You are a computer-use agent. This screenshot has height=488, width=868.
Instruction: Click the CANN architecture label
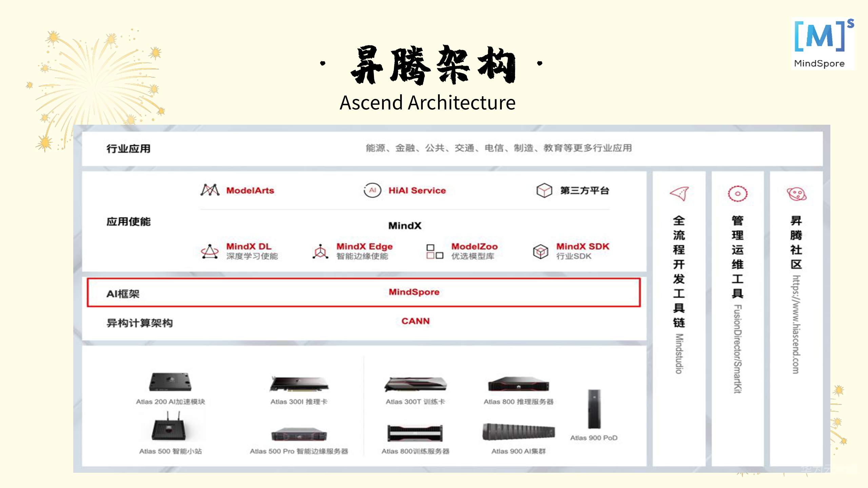415,321
